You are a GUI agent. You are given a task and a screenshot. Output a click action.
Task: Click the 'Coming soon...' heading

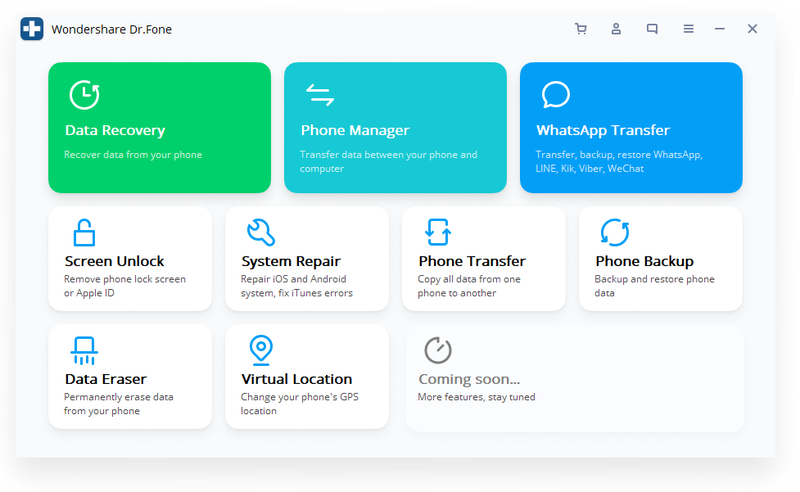pyautogui.click(x=469, y=379)
